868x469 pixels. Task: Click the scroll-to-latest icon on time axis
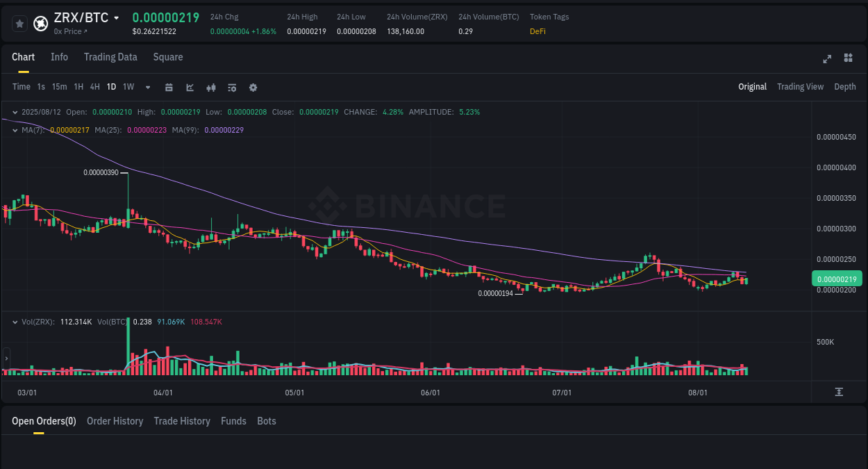tap(839, 393)
